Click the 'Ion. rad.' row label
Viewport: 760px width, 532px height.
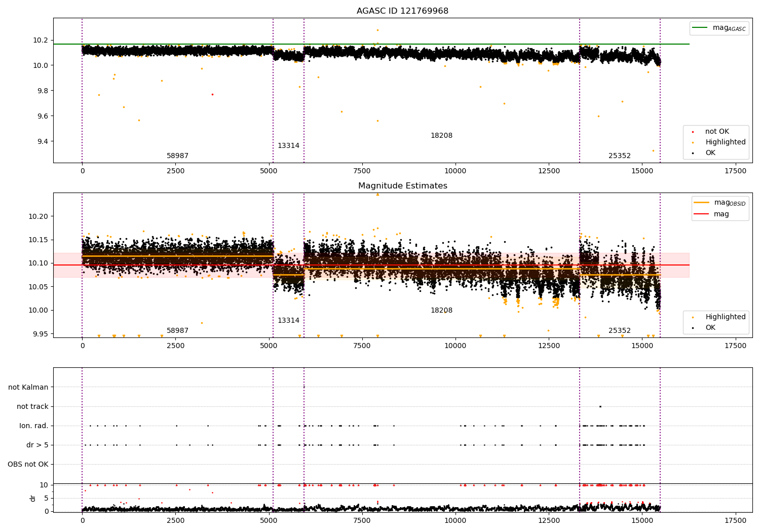coord(34,426)
